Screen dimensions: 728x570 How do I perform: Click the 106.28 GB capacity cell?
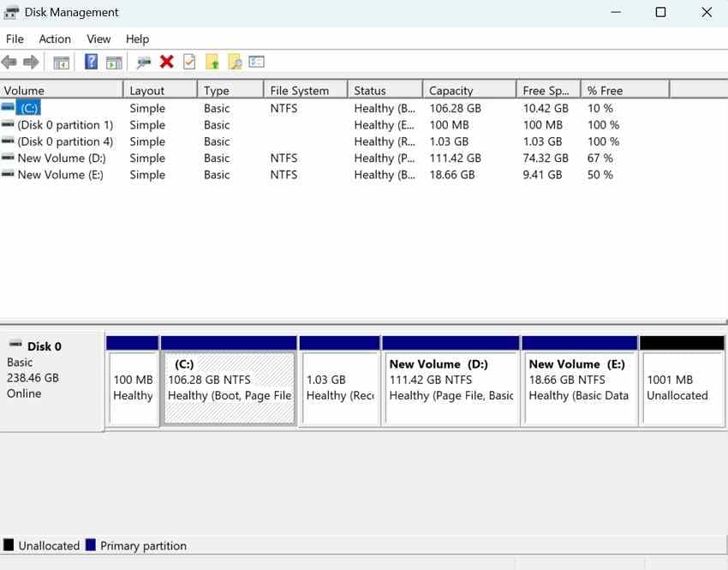point(455,108)
